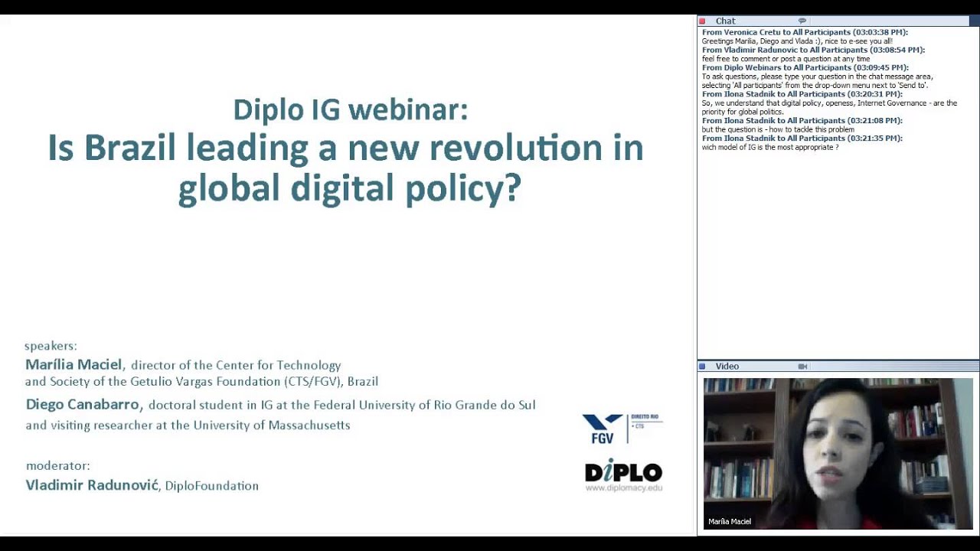Image resolution: width=980 pixels, height=551 pixels.
Task: Click 'So, we understand that digital policy' message
Action: (829, 107)
